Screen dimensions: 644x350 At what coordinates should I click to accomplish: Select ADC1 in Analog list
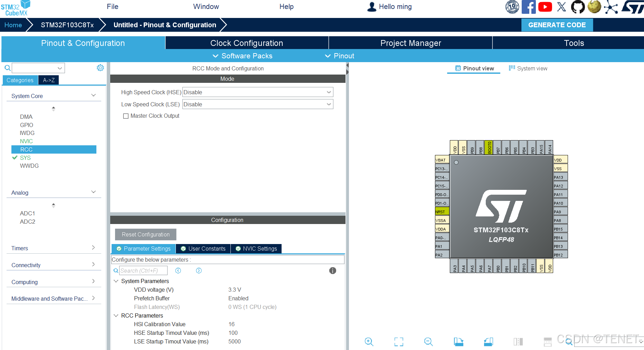[x=28, y=213]
